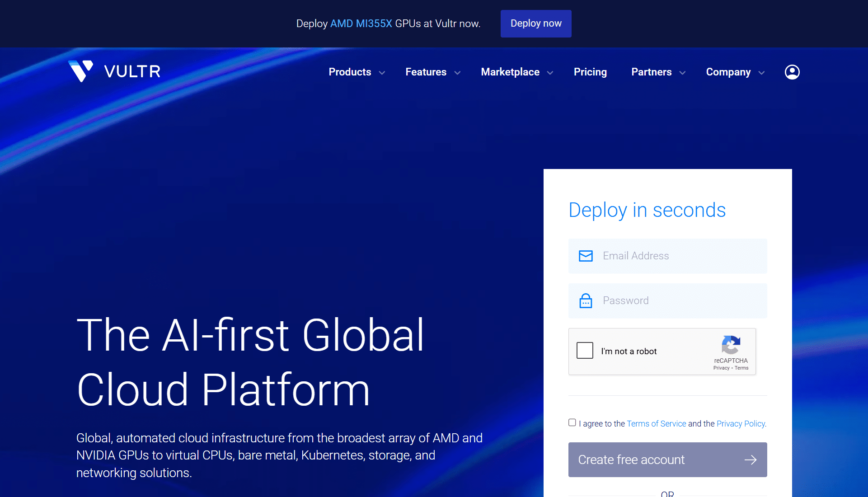Expand the Products dropdown chevron
Image resolution: width=868 pixels, height=497 pixels.
coord(382,73)
